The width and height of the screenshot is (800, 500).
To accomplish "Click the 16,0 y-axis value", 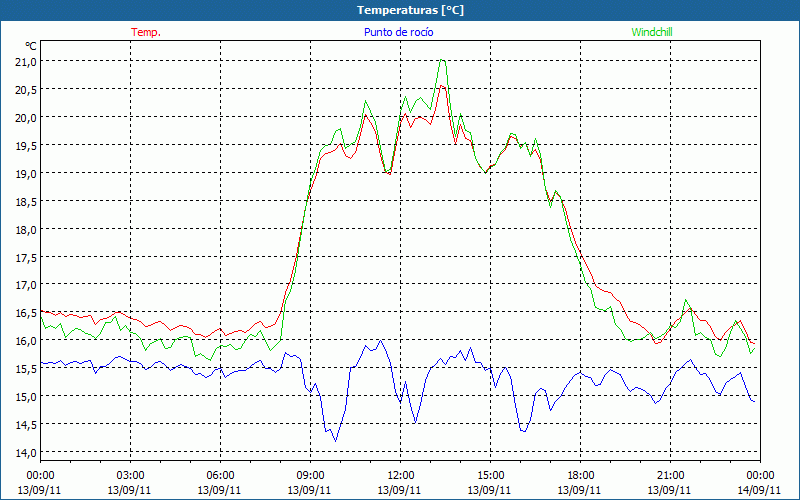I will tap(26, 340).
